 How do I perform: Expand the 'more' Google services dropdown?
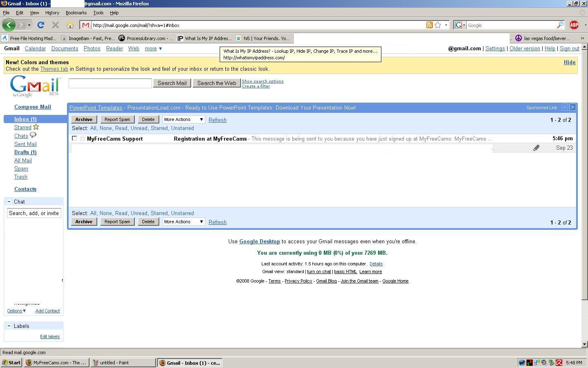click(153, 48)
